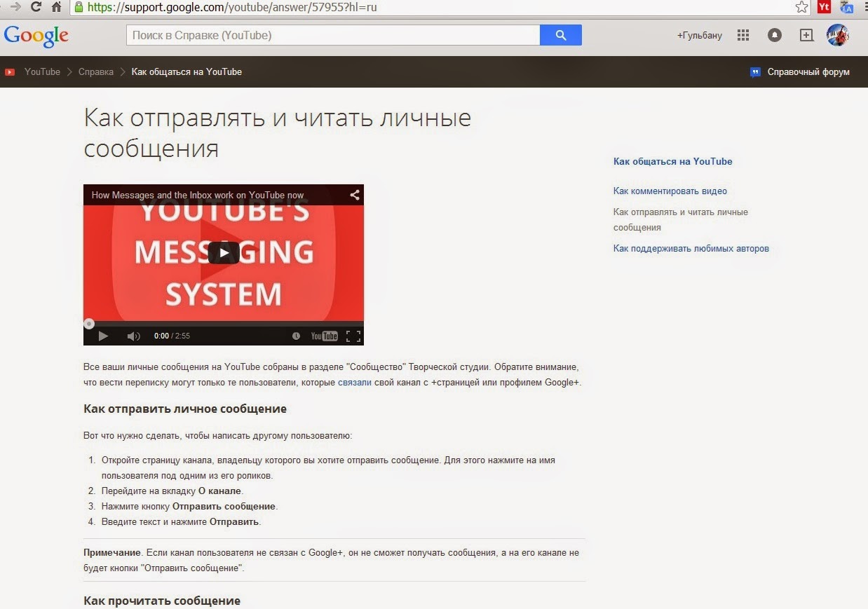Image resolution: width=868 pixels, height=609 pixels.
Task: Open the +Гульбану profile link
Action: (x=699, y=35)
